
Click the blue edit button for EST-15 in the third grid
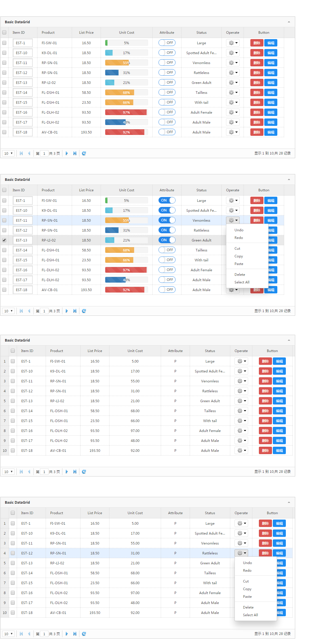[x=279, y=421]
